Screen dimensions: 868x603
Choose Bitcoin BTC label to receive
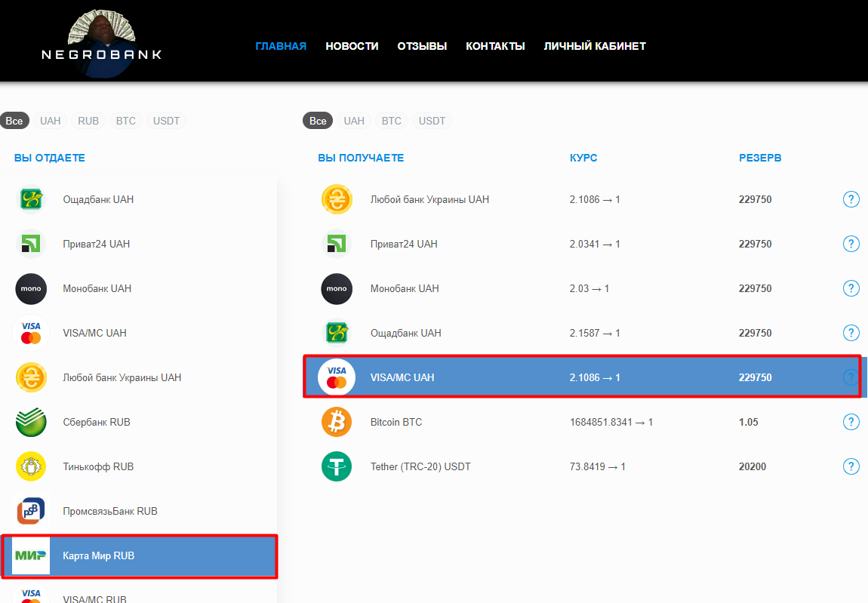[396, 422]
